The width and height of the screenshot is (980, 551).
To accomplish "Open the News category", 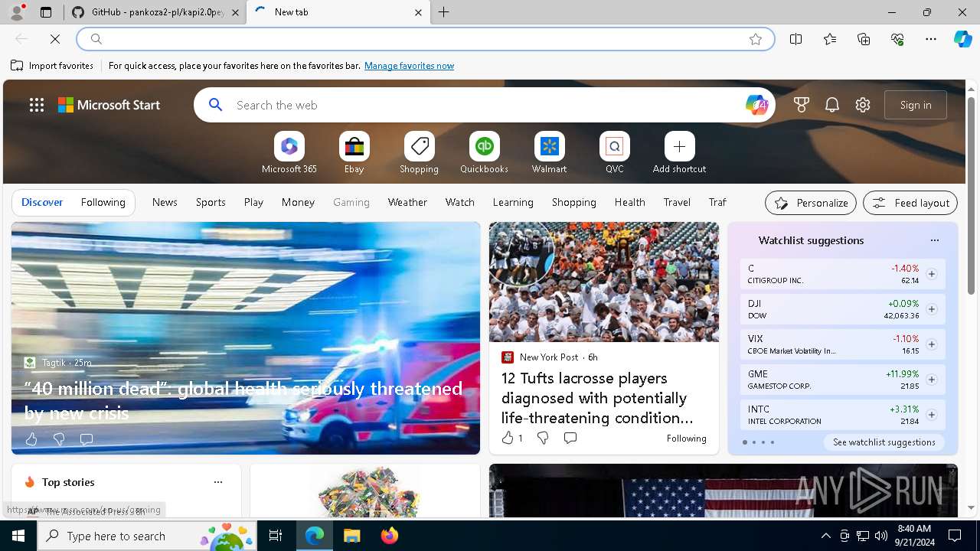I will click(165, 202).
